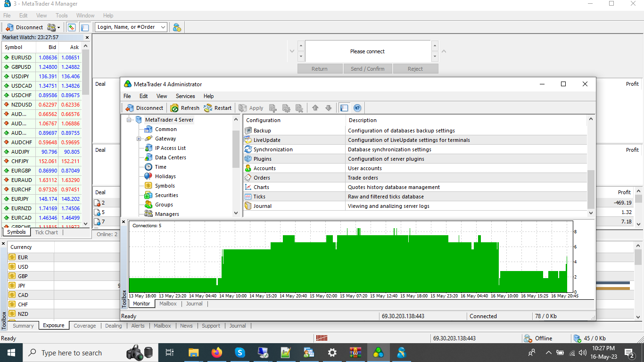The width and height of the screenshot is (644, 362).
Task: Switch to the Mailbox tab in Administrator toolbox
Action: pos(168,304)
